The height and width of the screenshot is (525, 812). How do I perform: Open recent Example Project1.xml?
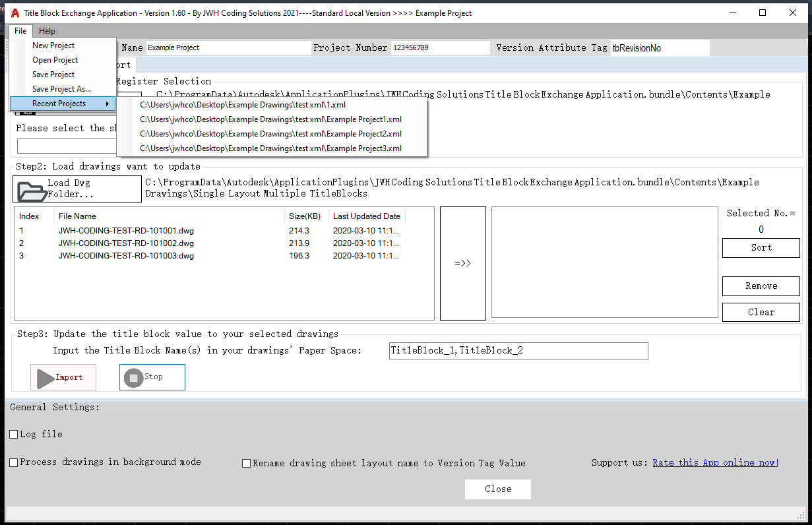coord(272,119)
